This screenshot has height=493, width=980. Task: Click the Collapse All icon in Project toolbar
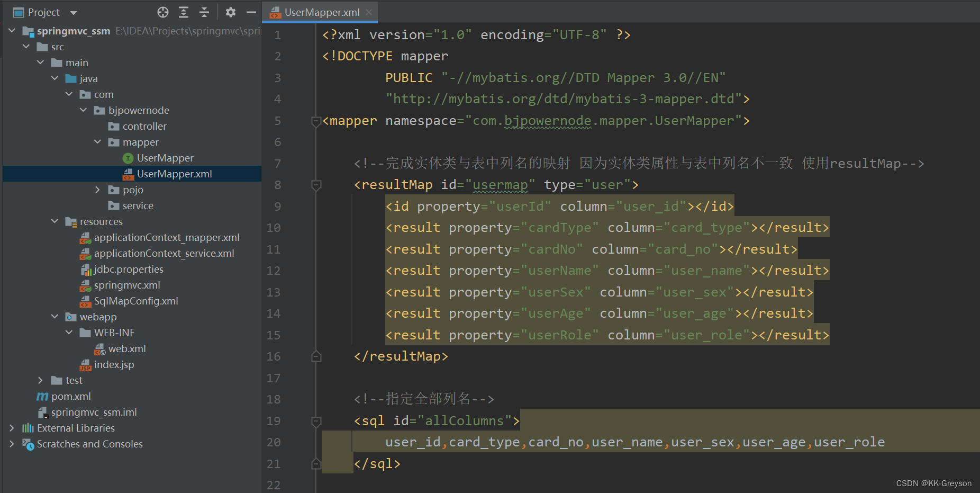[x=204, y=12]
